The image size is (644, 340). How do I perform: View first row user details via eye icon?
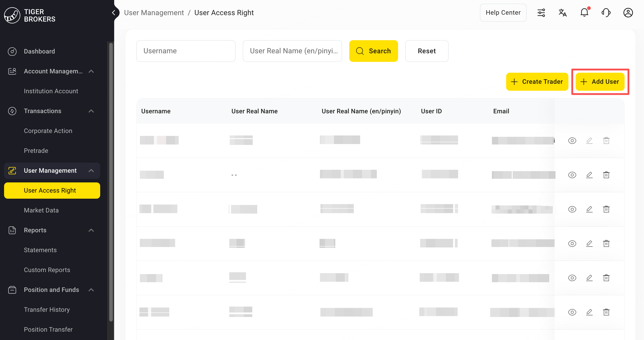click(x=572, y=141)
